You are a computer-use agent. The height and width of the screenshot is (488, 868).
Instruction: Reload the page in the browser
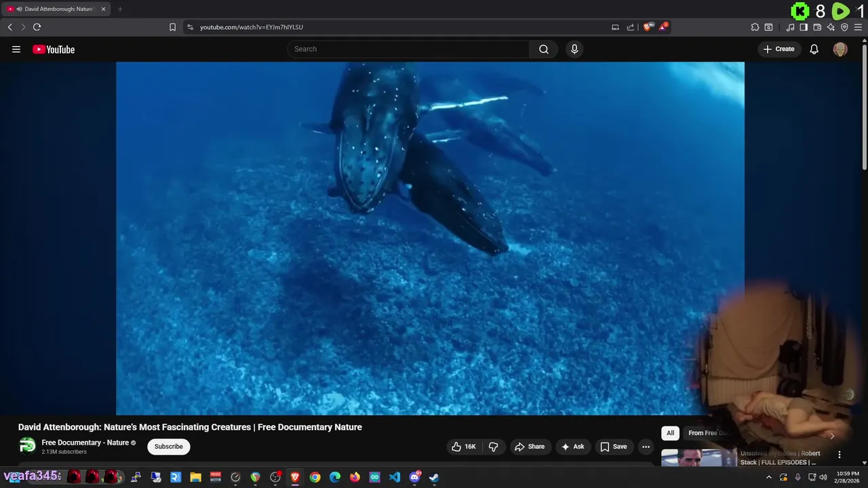(37, 27)
